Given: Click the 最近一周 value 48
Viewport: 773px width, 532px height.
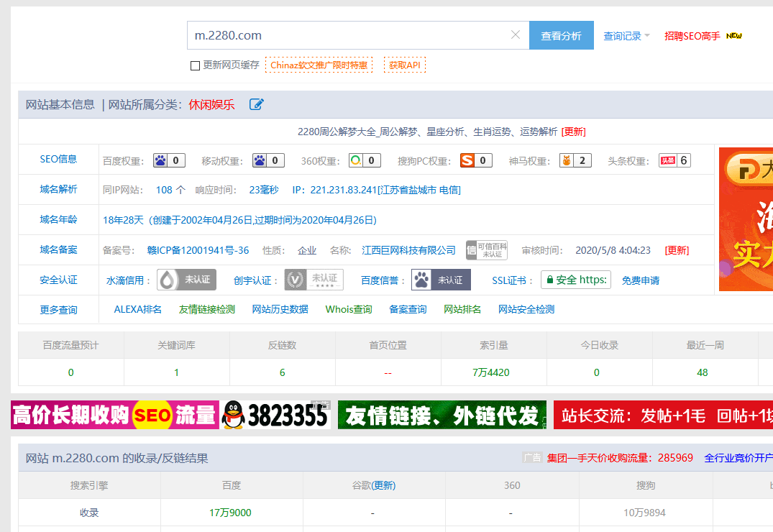Looking at the screenshot, I should (703, 372).
